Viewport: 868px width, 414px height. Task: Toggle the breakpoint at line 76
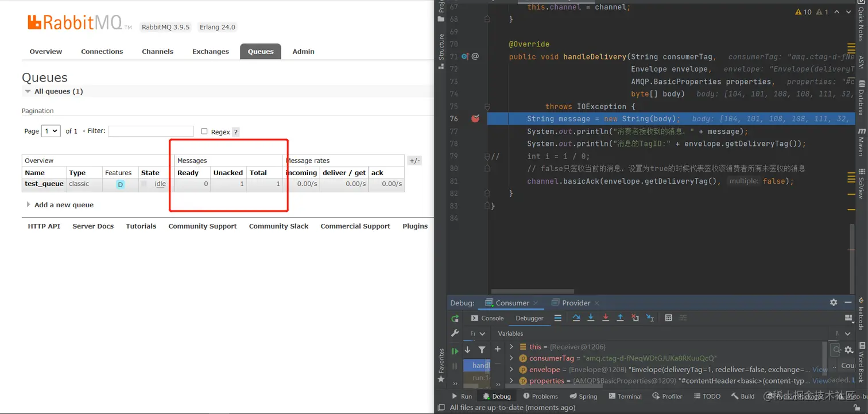coord(475,118)
